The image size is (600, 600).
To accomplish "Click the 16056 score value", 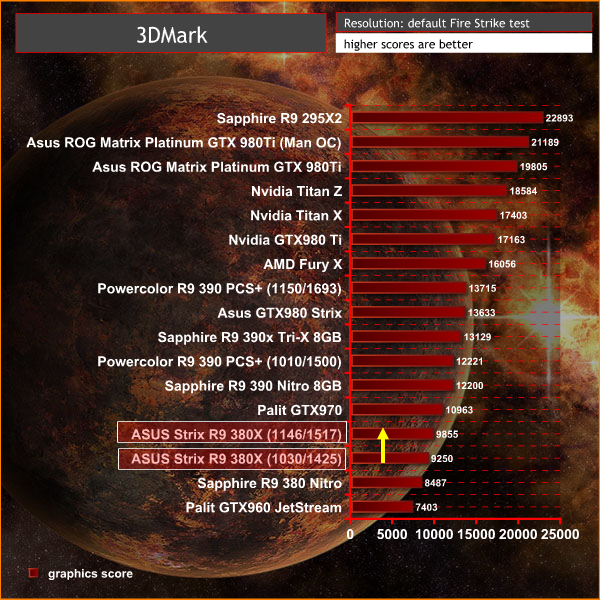I will point(502,264).
